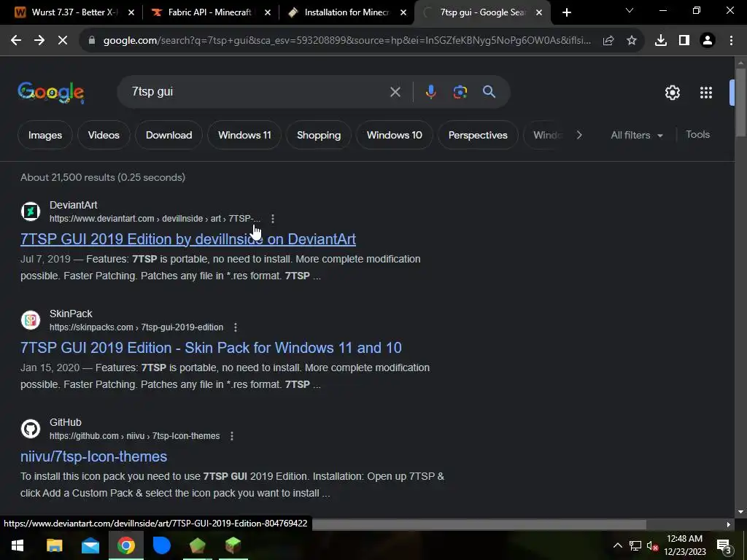Viewport: 747px width, 560px height.
Task: Close the Fabric API tab
Action: (267, 12)
